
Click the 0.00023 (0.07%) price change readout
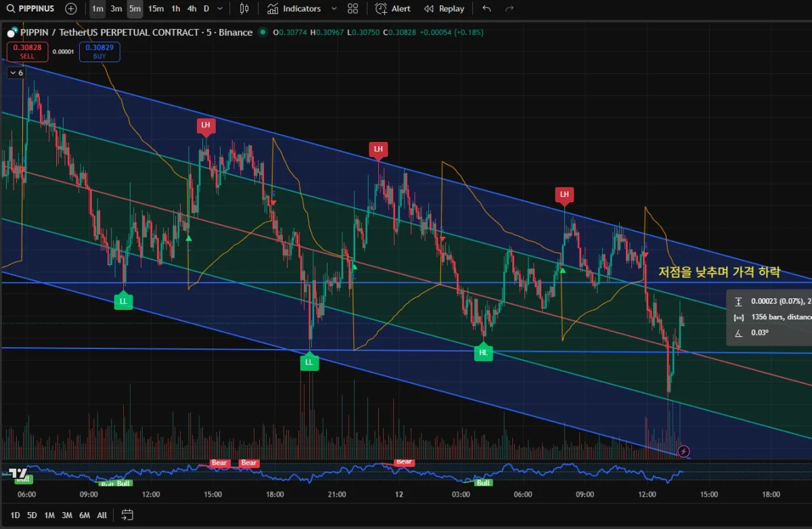tap(773, 302)
